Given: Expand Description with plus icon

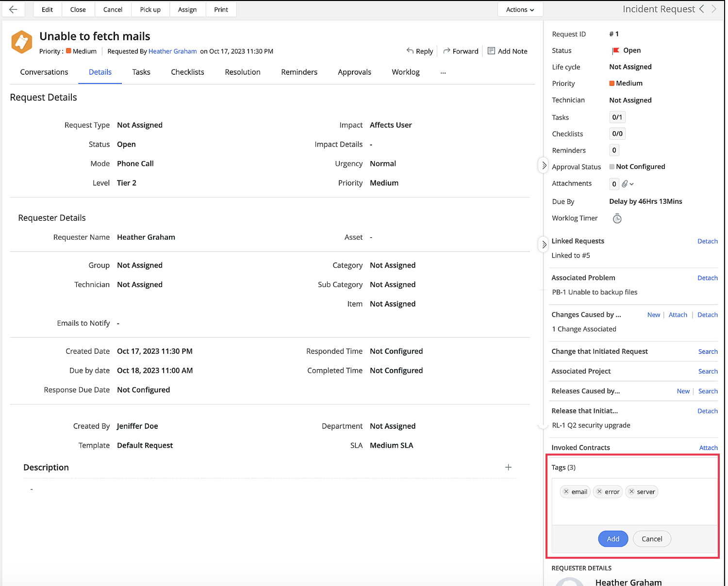Looking at the screenshot, I should click(x=508, y=467).
